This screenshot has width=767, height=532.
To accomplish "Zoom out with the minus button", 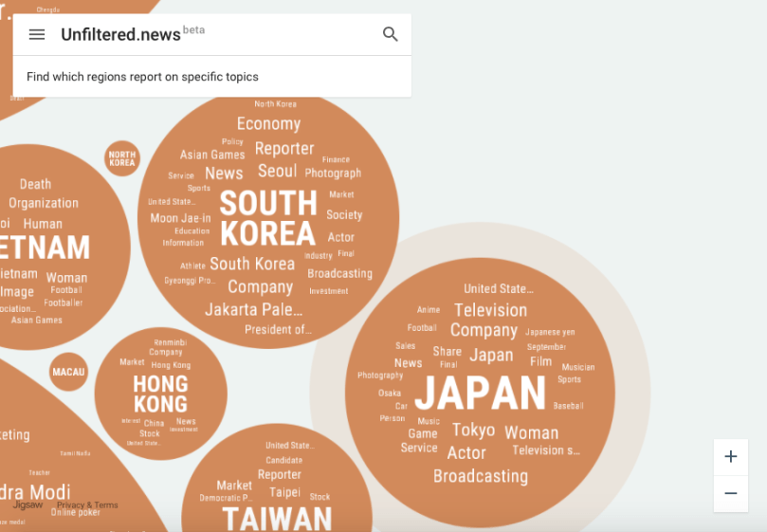I will pos(730,494).
